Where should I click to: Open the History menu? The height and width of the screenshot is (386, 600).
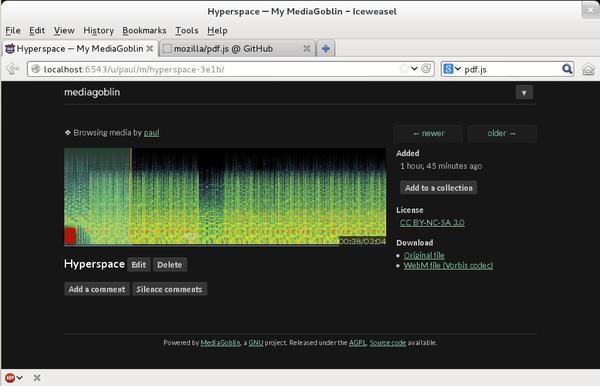pyautogui.click(x=98, y=31)
